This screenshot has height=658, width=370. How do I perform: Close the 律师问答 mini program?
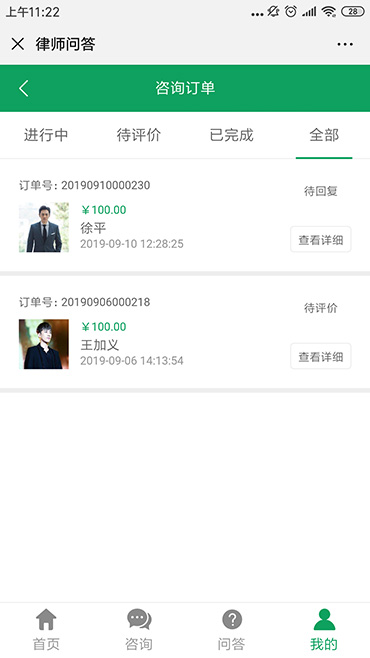pyautogui.click(x=18, y=44)
